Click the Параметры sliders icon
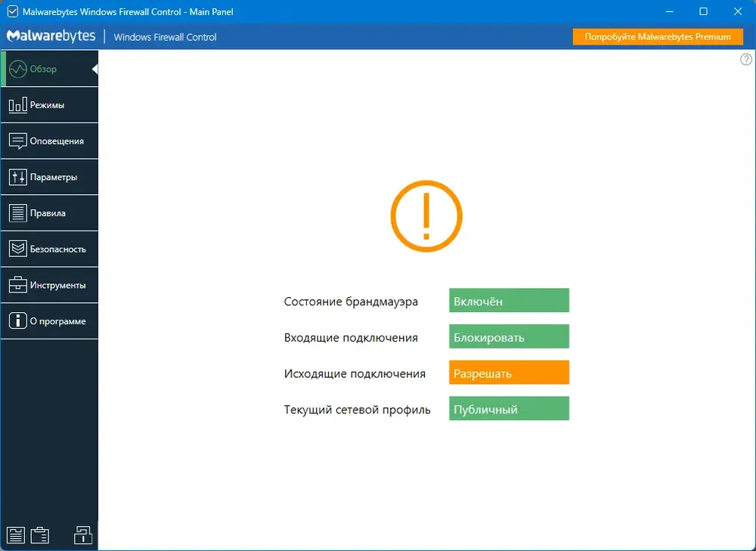This screenshot has height=551, width=756. [x=18, y=178]
